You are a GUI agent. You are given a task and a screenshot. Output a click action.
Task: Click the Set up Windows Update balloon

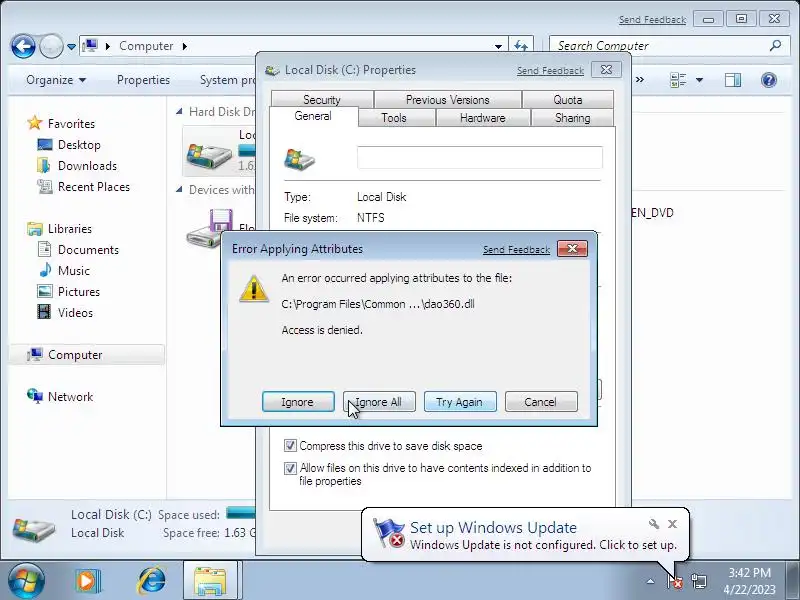pyautogui.click(x=526, y=535)
